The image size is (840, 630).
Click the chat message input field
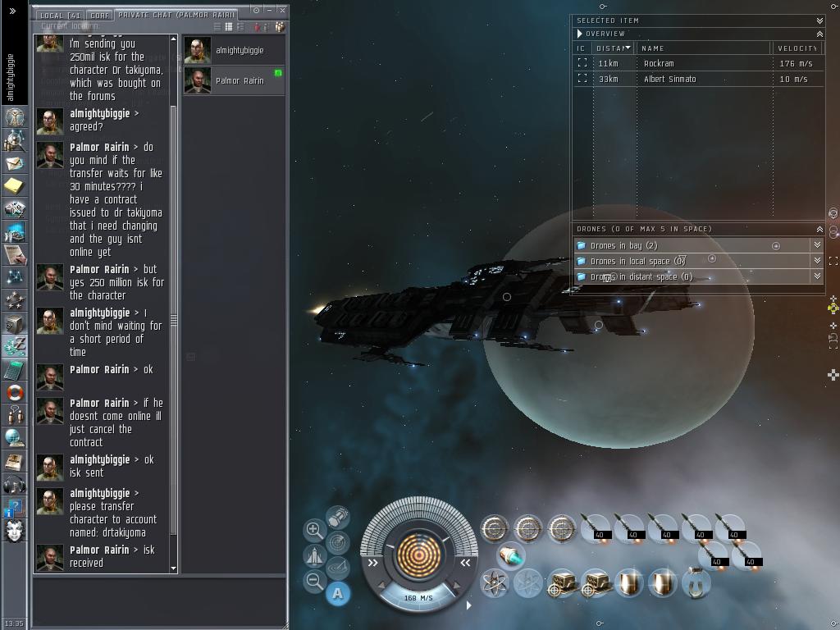[159, 600]
